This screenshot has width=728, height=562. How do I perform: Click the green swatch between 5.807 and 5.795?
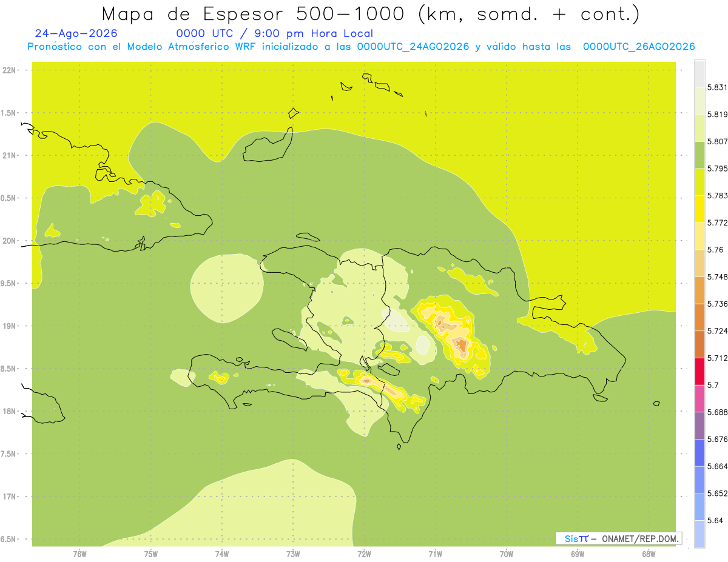[x=699, y=155]
